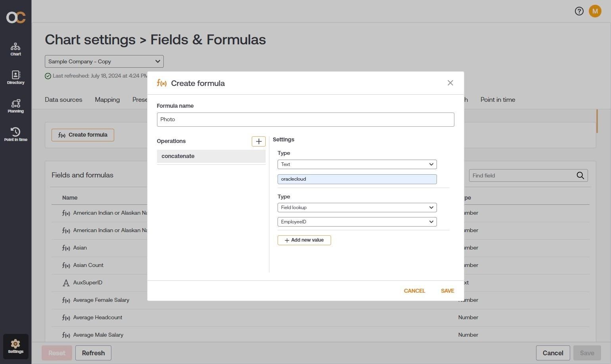
Task: Go to Planning in the sidebar
Action: tap(15, 106)
